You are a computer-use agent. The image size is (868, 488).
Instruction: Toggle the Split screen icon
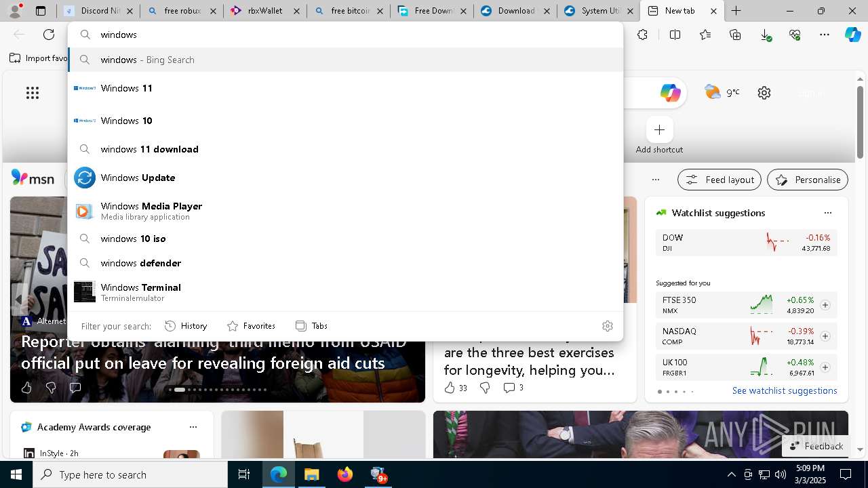point(675,35)
